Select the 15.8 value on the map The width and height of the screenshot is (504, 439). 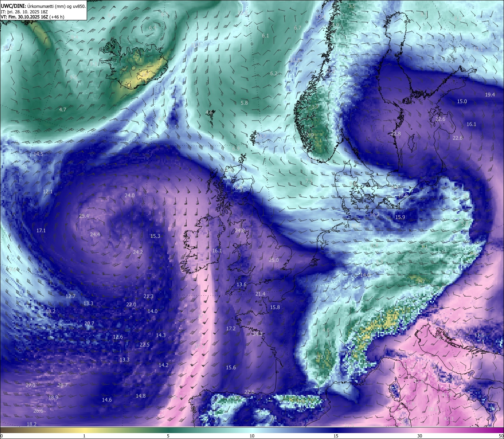(275, 307)
